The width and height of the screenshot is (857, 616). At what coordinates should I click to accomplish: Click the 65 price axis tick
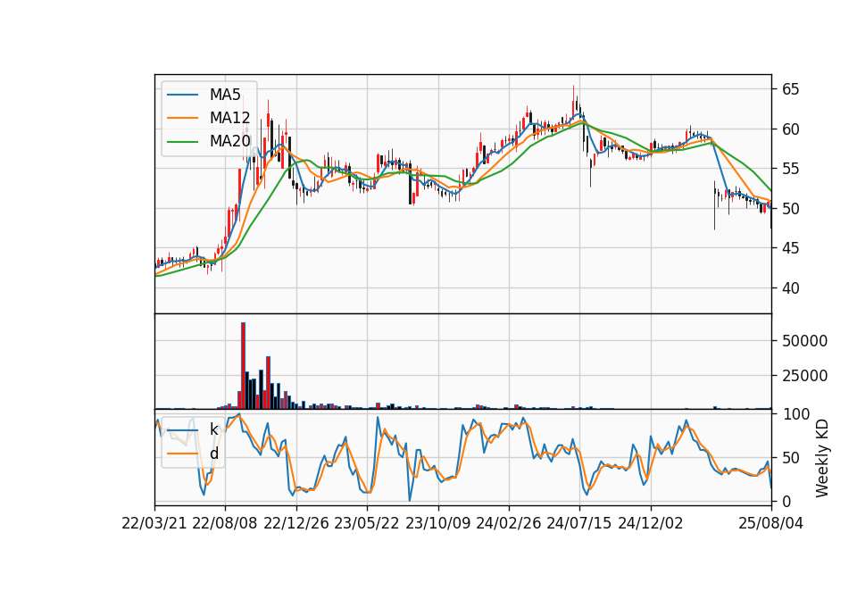pos(790,89)
